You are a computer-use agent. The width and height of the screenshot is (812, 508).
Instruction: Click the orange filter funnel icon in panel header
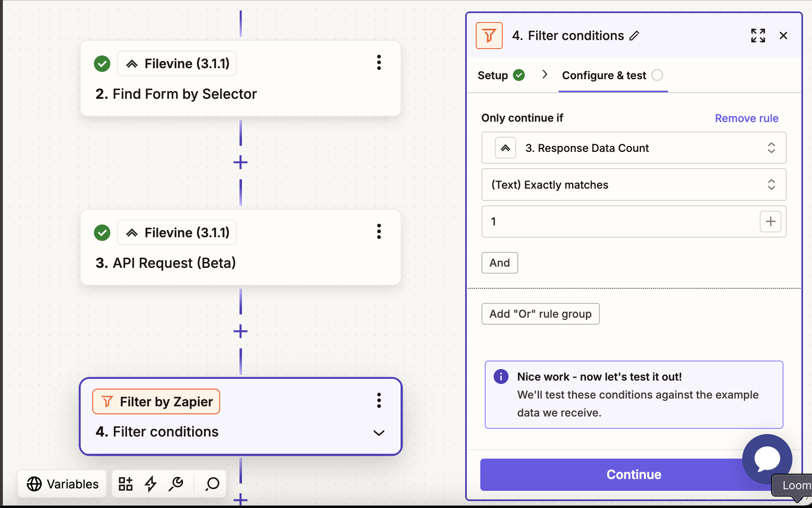coord(489,36)
